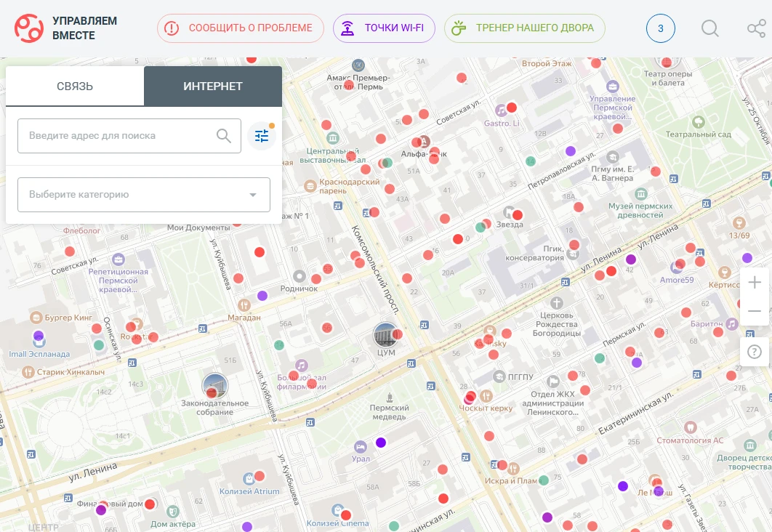This screenshot has width=772, height=532.
Task: Select the Церковь Рождества Богородицы cross icon
Action: click(556, 302)
